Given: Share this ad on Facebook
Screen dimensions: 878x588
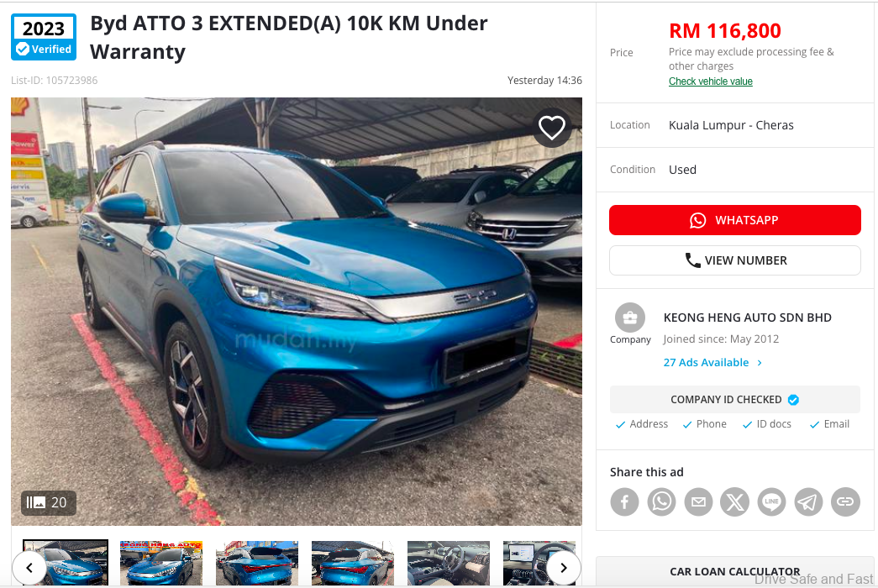Looking at the screenshot, I should (624, 501).
